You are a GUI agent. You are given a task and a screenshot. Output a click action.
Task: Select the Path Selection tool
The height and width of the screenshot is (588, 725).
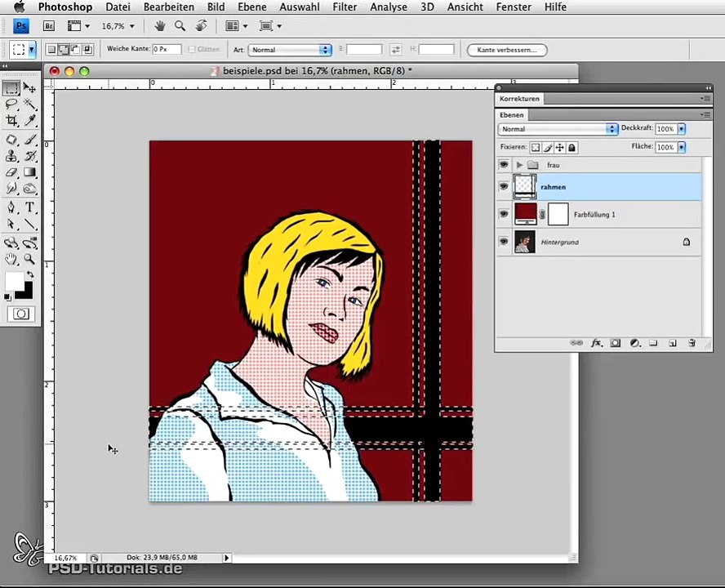(x=11, y=224)
